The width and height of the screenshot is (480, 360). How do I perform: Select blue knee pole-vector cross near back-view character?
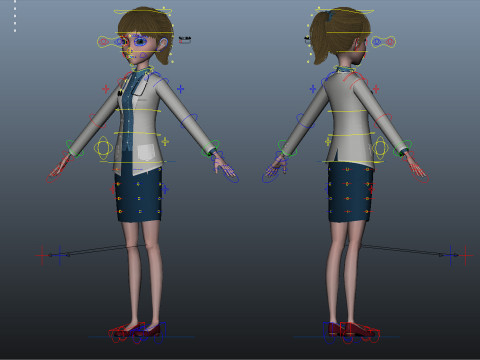click(x=450, y=256)
